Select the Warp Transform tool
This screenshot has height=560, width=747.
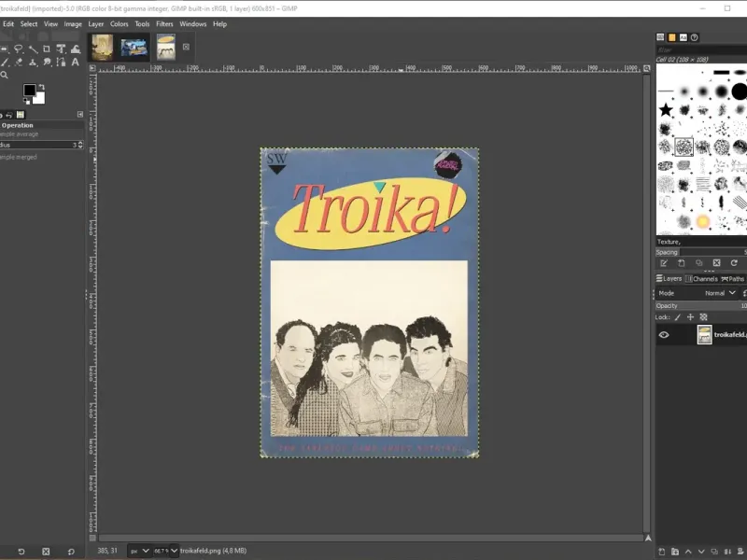pyautogui.click(x=76, y=49)
